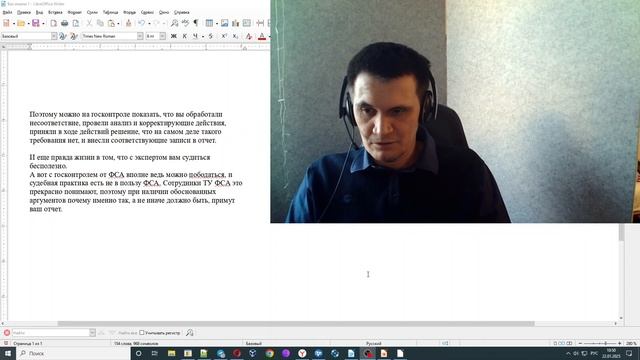Click the horizontal scrollbar
640x360 pixels.
click(x=296, y=324)
